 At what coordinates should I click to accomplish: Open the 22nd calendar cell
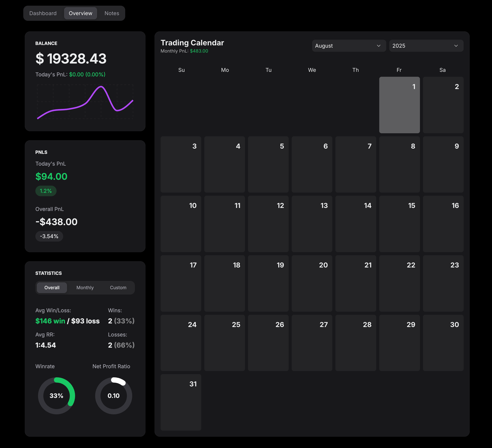click(x=399, y=283)
